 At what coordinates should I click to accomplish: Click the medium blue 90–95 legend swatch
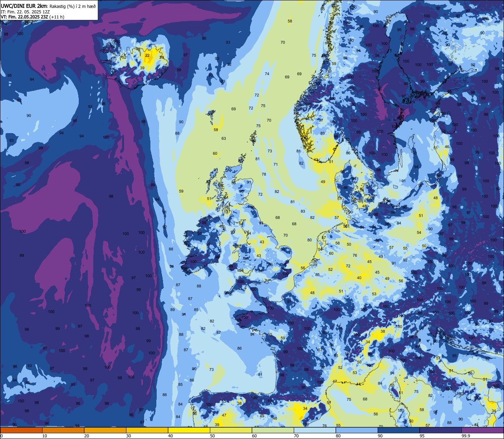click(x=398, y=430)
